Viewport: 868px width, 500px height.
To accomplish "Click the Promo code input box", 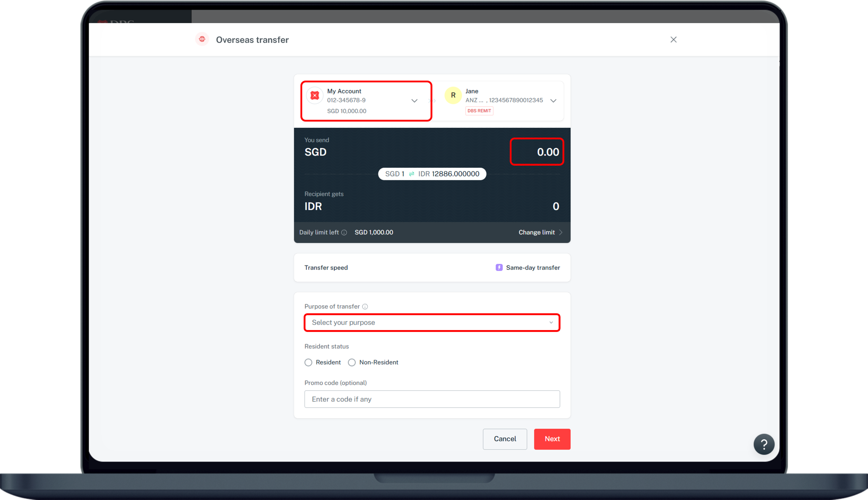I will [x=432, y=399].
